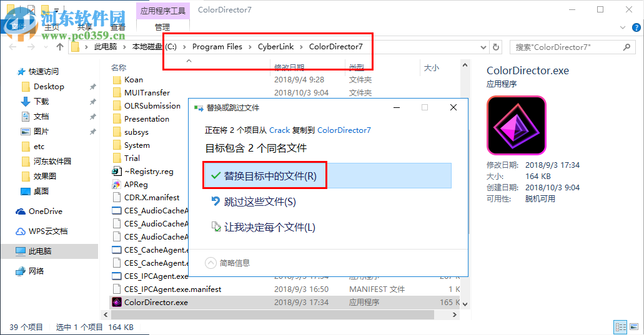This screenshot has width=644, height=335.
Task: Sort by 大小 column header
Action: click(x=431, y=67)
